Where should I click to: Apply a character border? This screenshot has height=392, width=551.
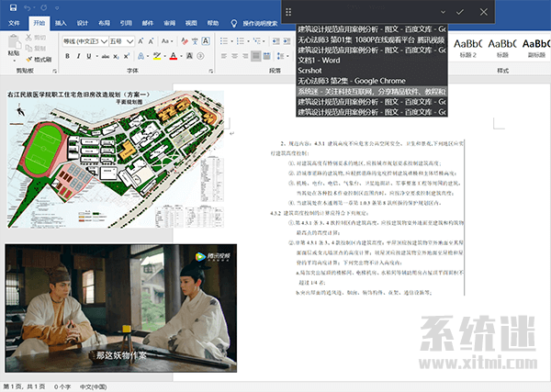coord(206,41)
